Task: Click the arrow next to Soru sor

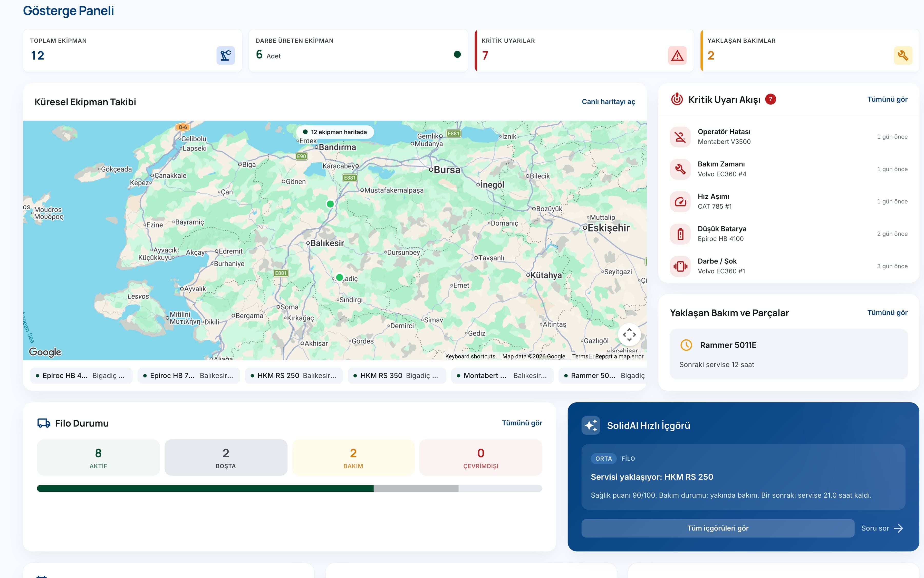Action: [x=899, y=528]
